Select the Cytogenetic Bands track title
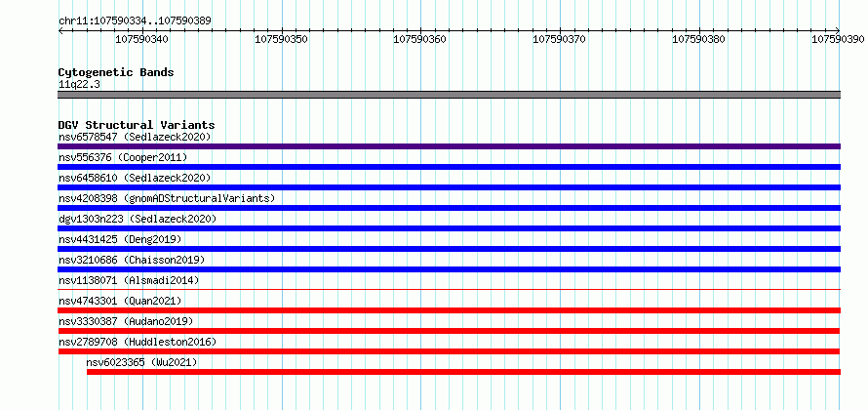868x410 pixels. click(116, 72)
